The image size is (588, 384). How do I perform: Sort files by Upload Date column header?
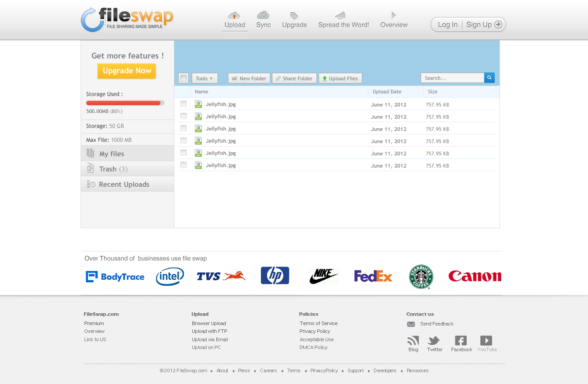coord(387,92)
